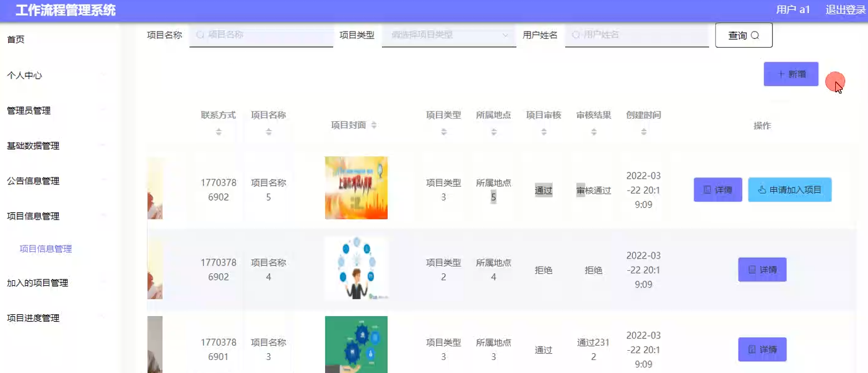
Task: Toggle sort order on 所属地点 column
Action: tap(493, 130)
